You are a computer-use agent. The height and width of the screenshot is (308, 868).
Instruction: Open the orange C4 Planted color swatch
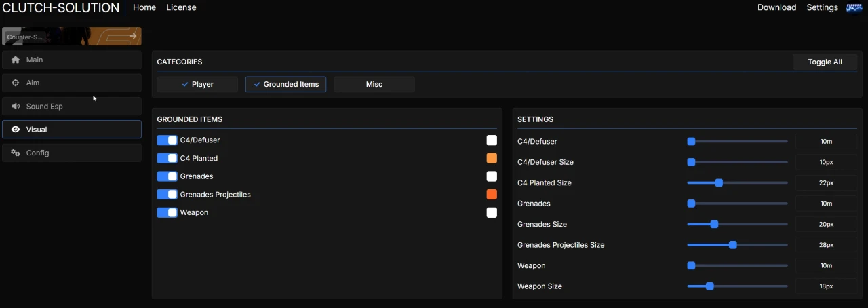pyautogui.click(x=492, y=158)
